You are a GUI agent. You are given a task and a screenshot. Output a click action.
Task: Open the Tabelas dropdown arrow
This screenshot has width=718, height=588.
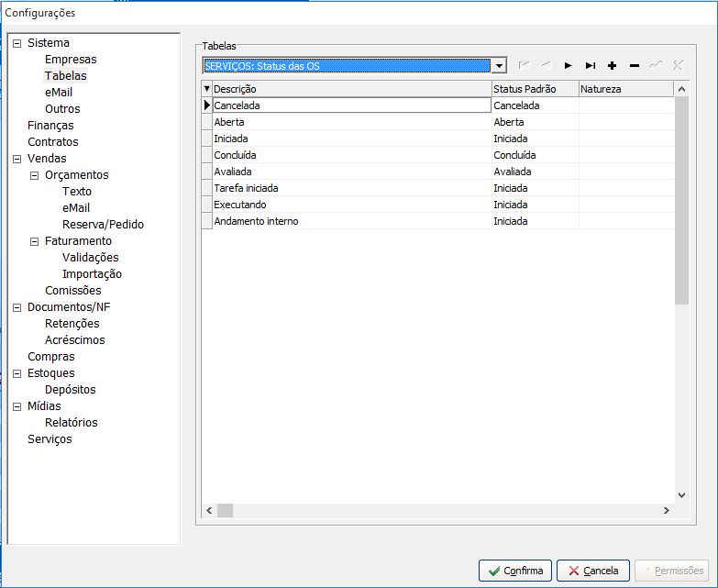pos(499,66)
